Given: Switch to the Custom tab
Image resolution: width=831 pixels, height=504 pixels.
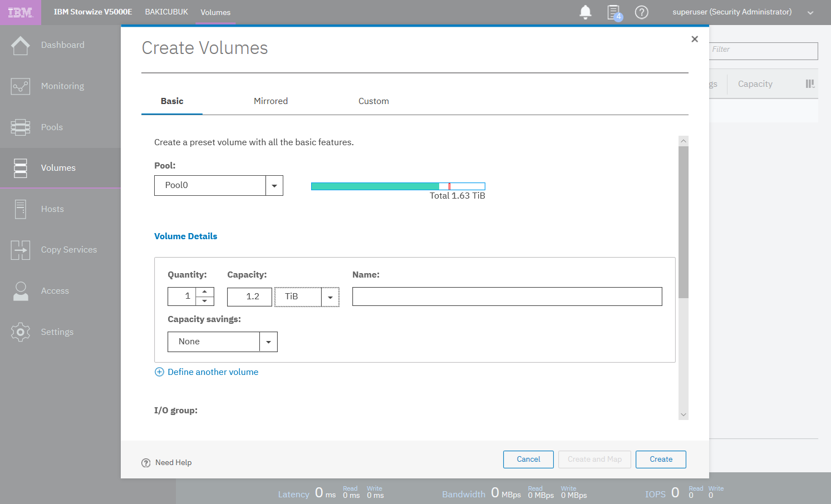Looking at the screenshot, I should (x=373, y=101).
